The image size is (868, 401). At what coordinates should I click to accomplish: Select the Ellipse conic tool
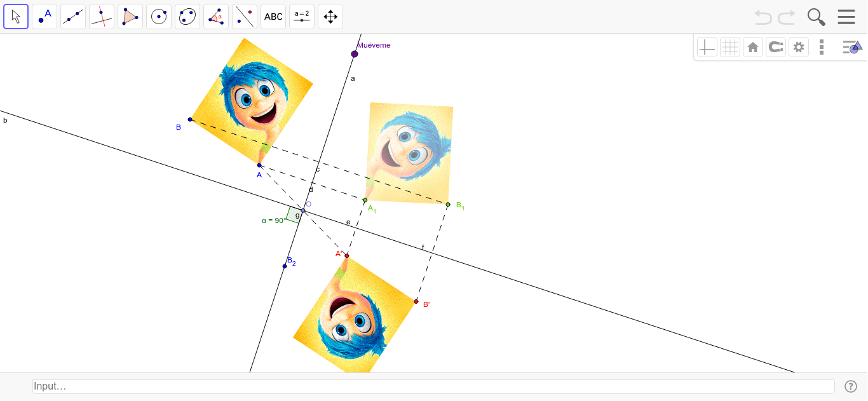[x=187, y=17]
